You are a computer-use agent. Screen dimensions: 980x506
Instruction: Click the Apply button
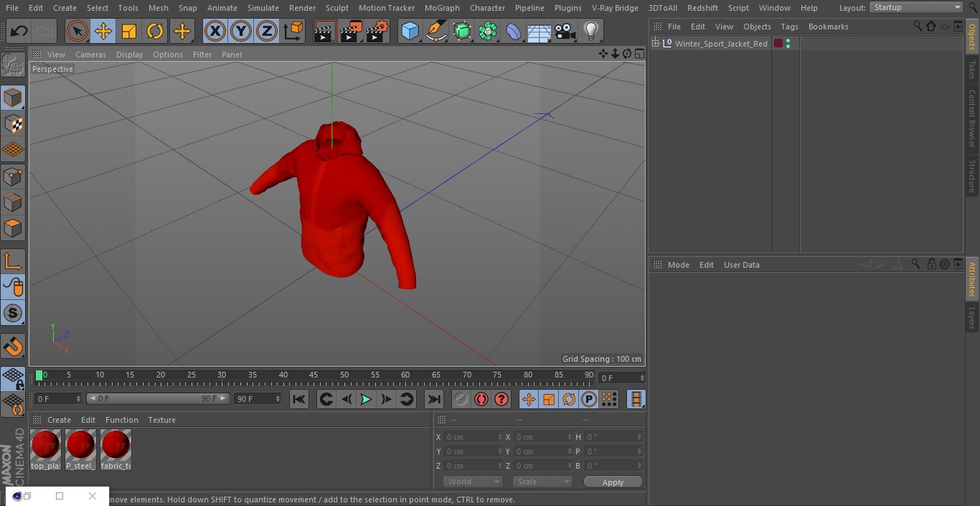point(613,482)
